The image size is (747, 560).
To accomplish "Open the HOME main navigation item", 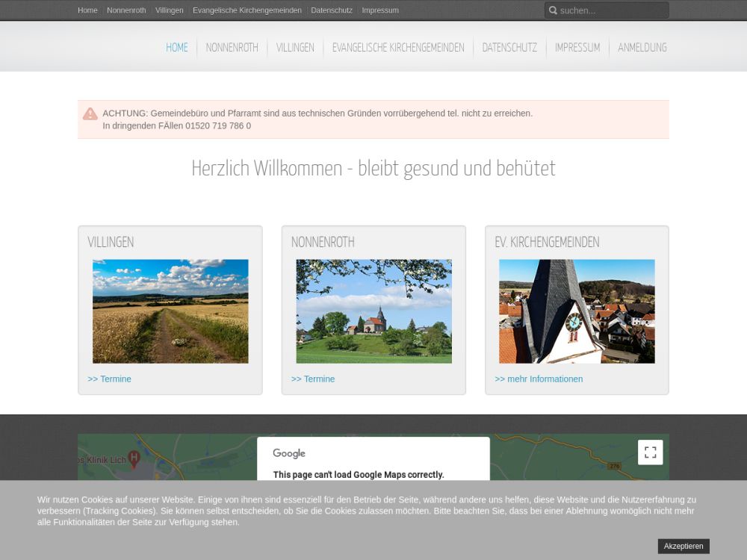I will pos(177,48).
